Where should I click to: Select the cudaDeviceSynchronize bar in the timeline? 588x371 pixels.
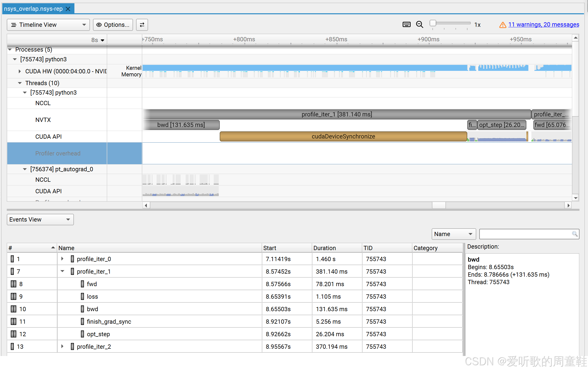pyautogui.click(x=343, y=136)
